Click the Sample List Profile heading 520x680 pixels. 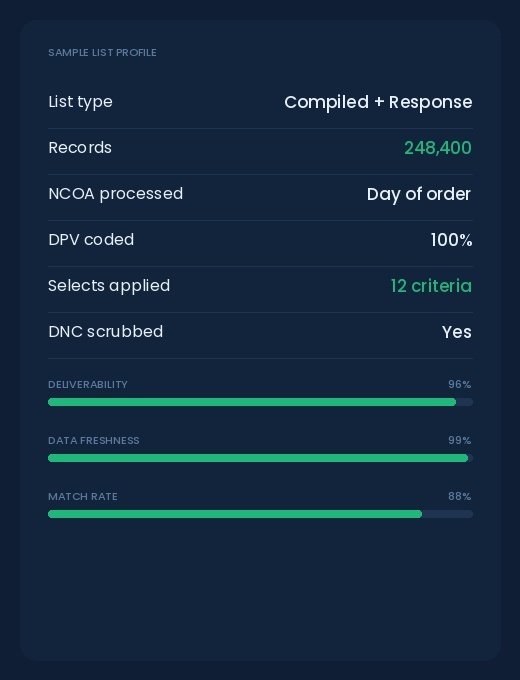102,52
